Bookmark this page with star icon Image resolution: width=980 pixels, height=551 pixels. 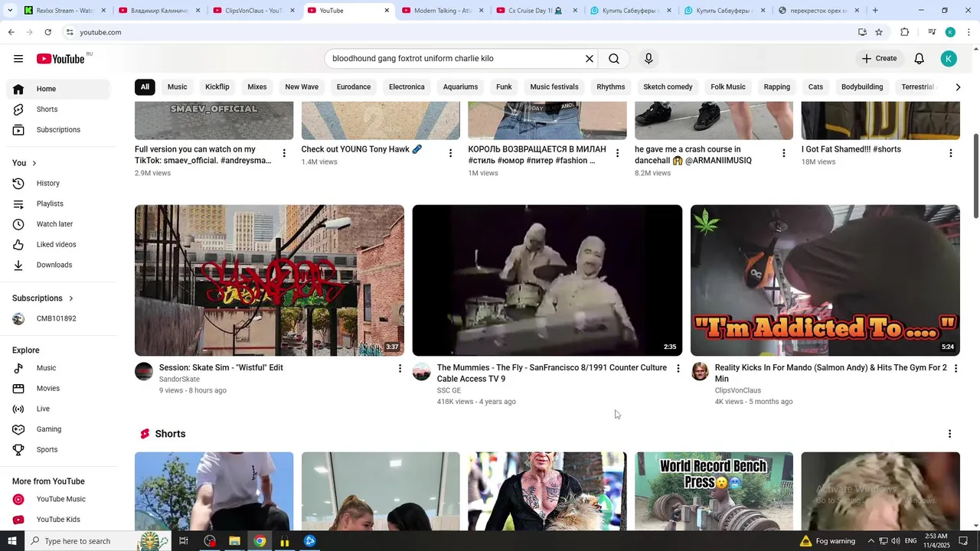[x=879, y=32]
